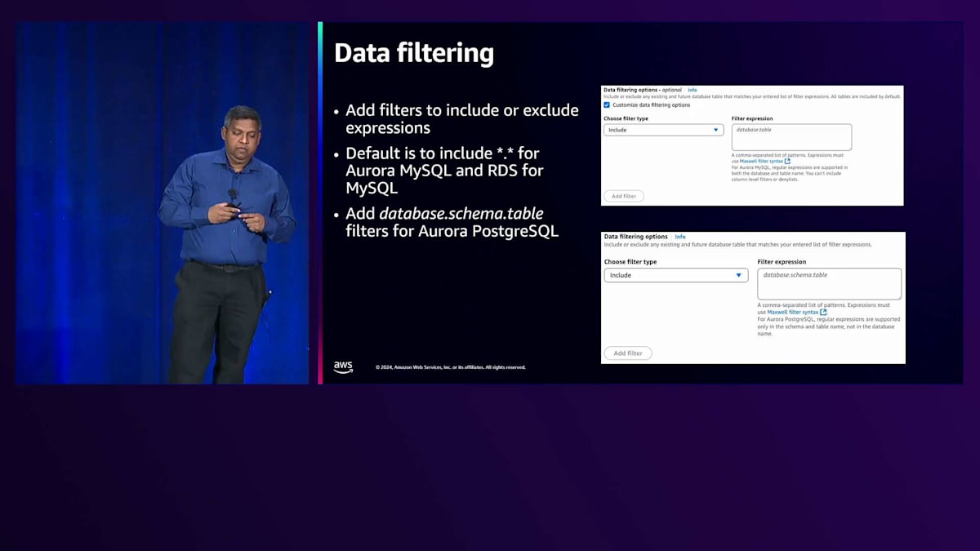Click the database.table filter expression field
This screenshot has width=980, height=551.
point(791,137)
